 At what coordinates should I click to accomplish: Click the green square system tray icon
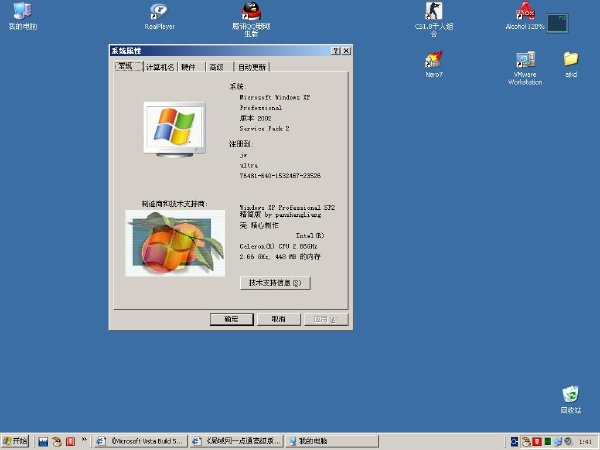(x=548, y=442)
